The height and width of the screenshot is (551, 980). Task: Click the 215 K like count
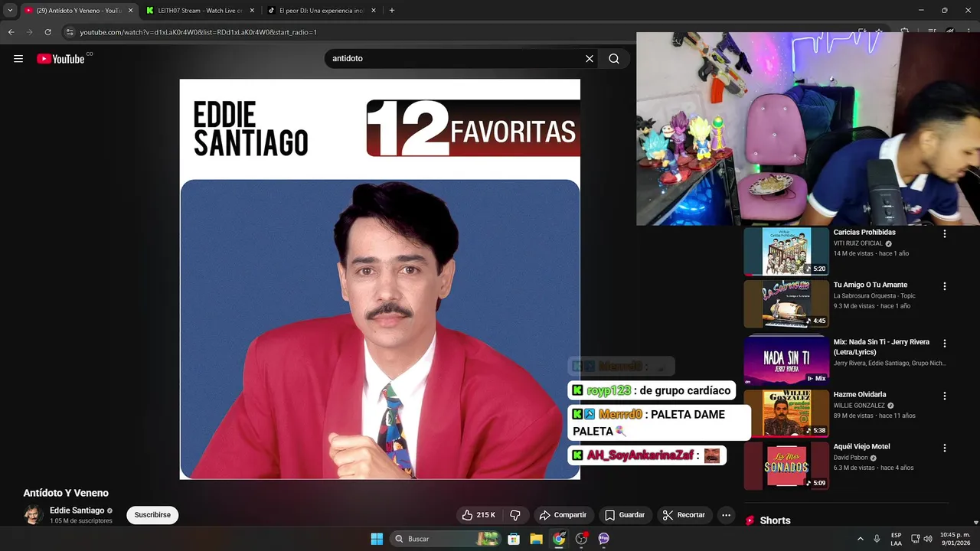click(x=485, y=515)
